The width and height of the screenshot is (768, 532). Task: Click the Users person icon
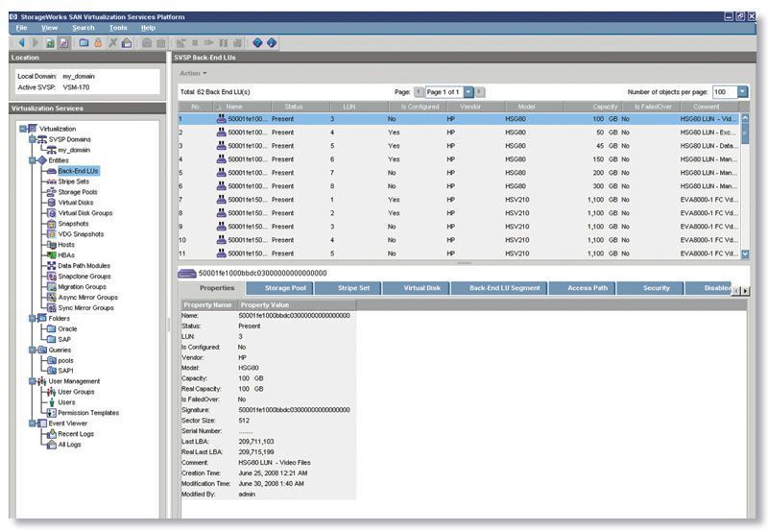point(52,402)
